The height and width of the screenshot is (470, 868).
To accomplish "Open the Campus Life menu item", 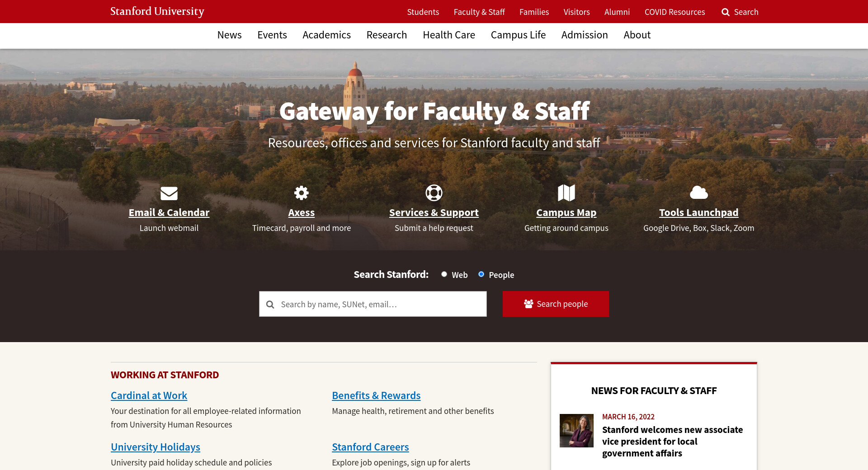I will coord(518,35).
